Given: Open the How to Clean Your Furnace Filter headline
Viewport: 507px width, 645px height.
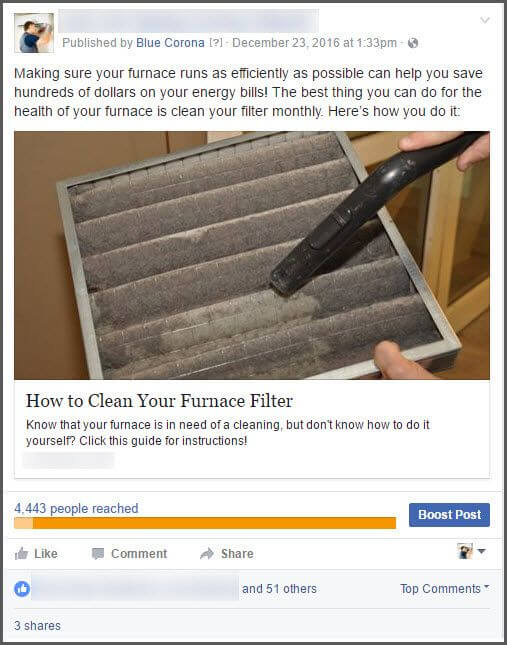Looking at the screenshot, I should 159,401.
